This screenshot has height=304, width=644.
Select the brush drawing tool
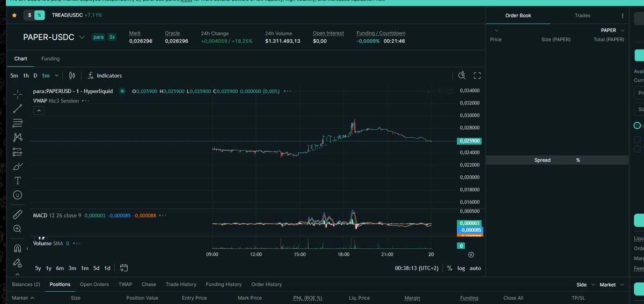pos(17,166)
